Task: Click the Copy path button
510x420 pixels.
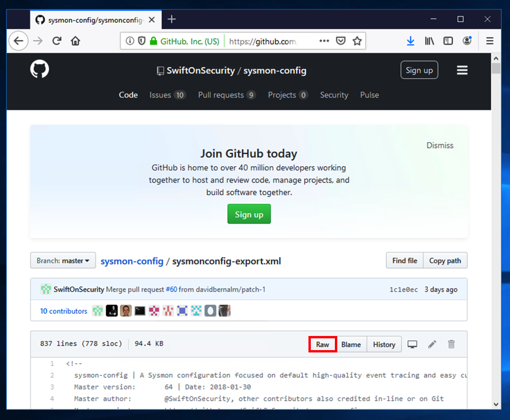Action: click(445, 260)
